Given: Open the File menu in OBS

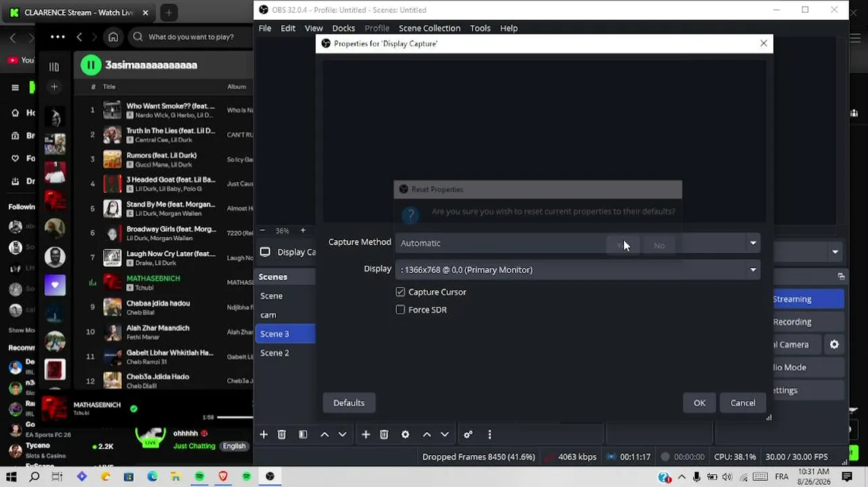Looking at the screenshot, I should coord(265,28).
